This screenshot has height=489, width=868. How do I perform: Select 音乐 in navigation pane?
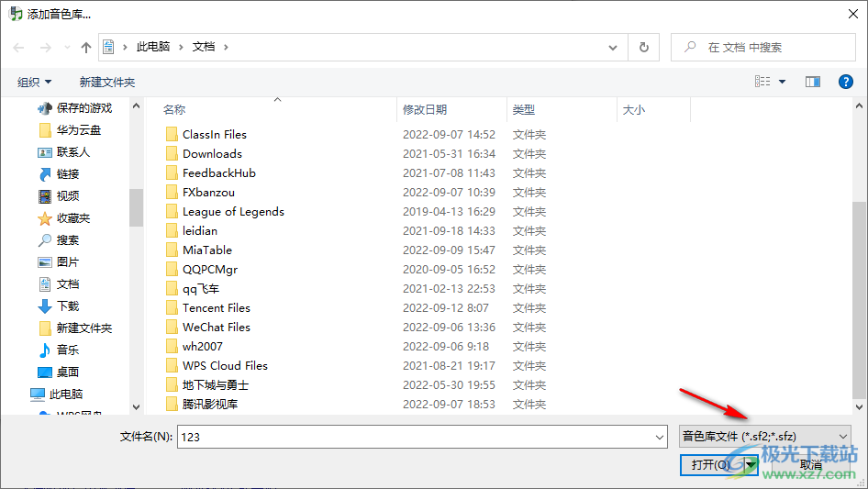tap(60, 350)
